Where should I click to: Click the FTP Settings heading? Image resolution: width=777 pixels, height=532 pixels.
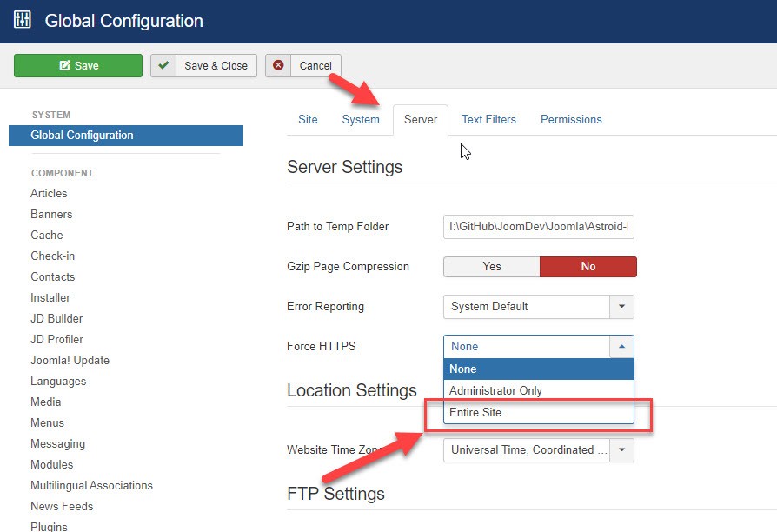pyautogui.click(x=335, y=494)
